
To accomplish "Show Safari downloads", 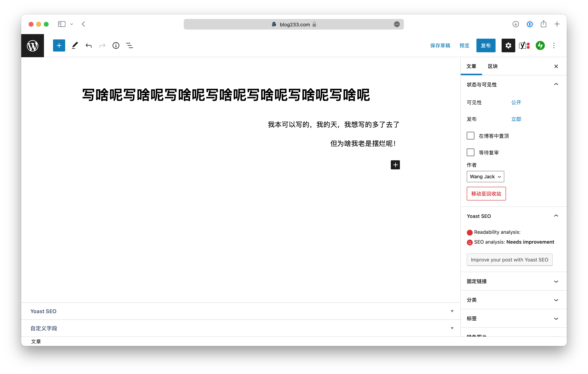I will pyautogui.click(x=515, y=24).
